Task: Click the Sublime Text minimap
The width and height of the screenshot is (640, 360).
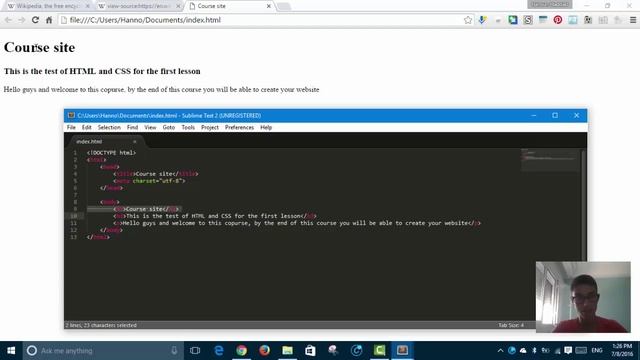Action: (549, 160)
